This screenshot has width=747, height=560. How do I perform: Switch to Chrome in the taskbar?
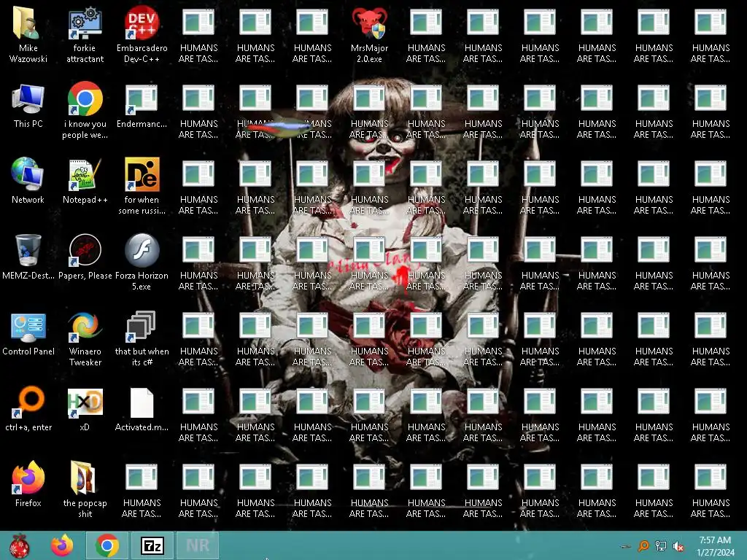[107, 545]
